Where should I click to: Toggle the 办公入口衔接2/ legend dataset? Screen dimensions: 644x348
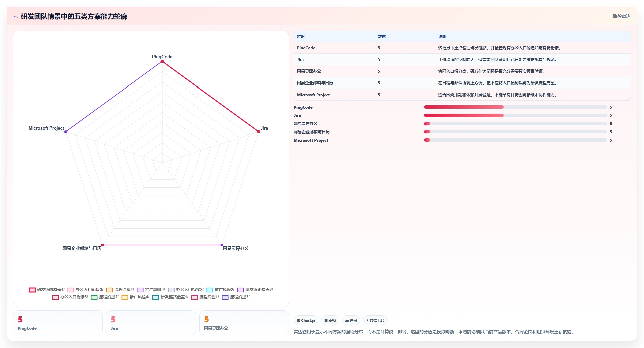pos(186,290)
